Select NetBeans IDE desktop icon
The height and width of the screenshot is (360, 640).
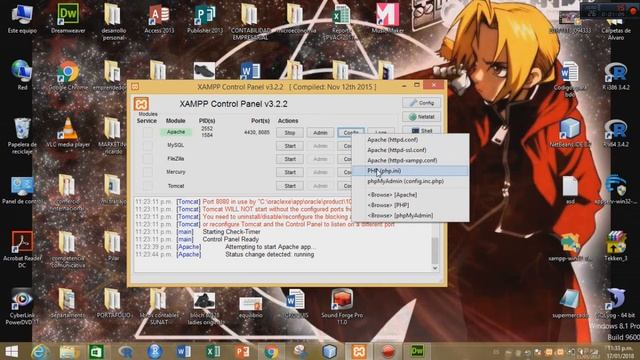coord(570,133)
